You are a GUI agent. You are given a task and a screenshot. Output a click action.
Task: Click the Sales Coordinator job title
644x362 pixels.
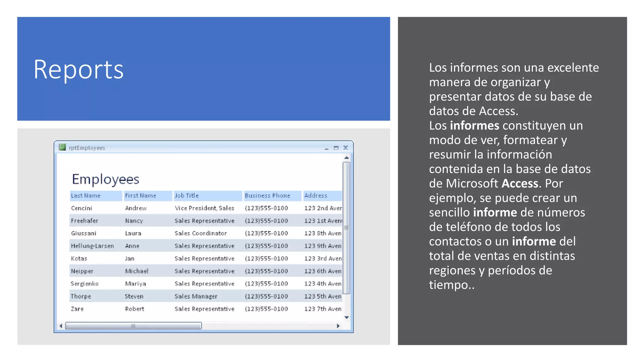(x=201, y=233)
